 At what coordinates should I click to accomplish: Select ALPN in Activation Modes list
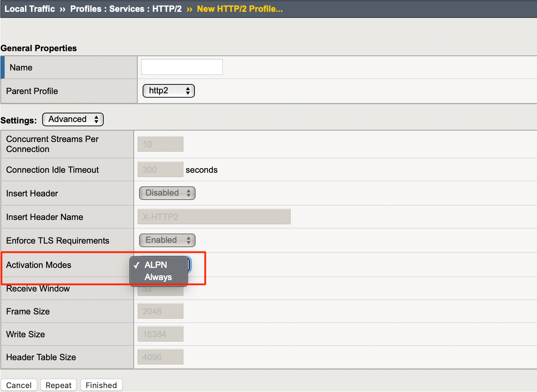(x=156, y=265)
